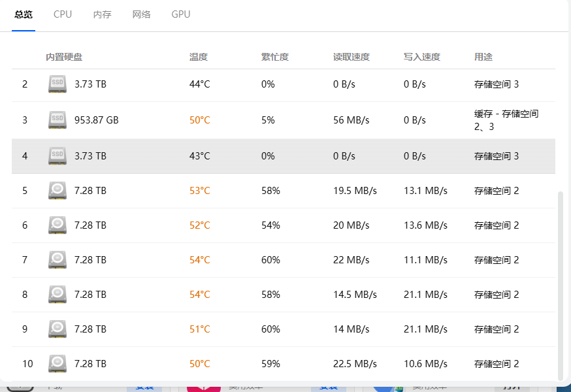This screenshot has height=392, width=571.
Task: Click the hard drive icon for disk 6
Action: [x=57, y=225]
